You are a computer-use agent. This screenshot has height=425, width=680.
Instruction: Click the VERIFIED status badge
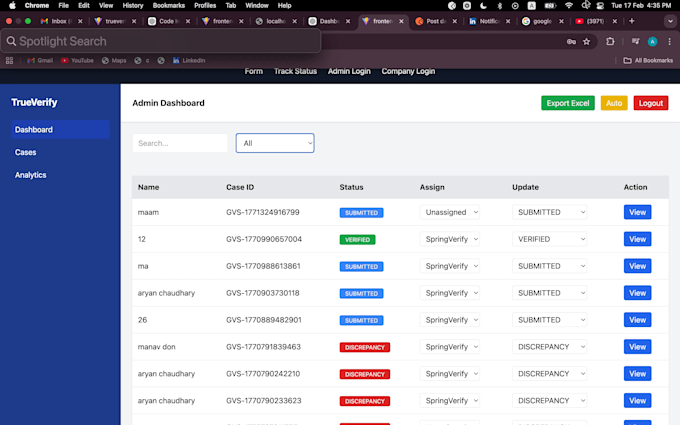point(357,239)
